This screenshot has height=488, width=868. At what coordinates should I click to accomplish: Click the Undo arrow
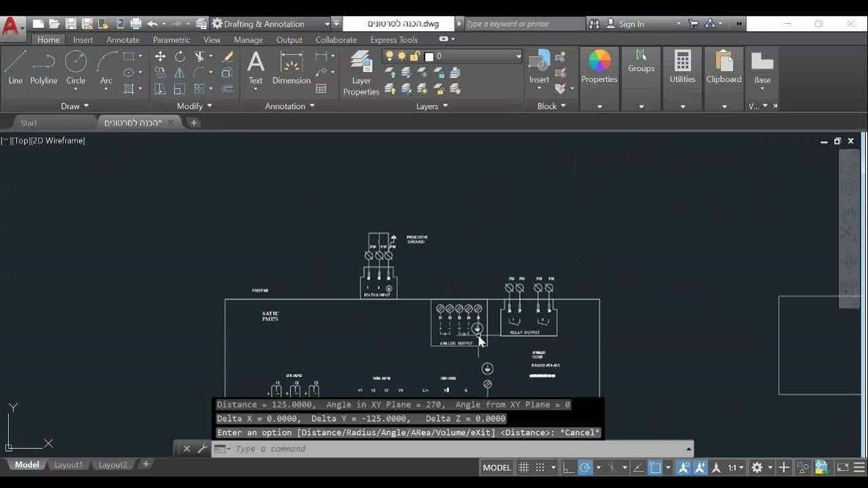[152, 24]
